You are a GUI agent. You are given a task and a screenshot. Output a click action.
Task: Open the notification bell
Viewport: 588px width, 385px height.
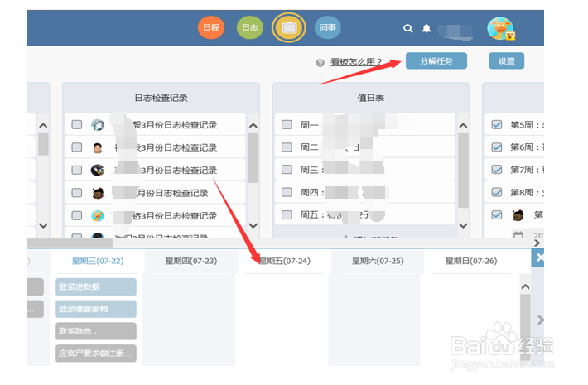pos(427,28)
